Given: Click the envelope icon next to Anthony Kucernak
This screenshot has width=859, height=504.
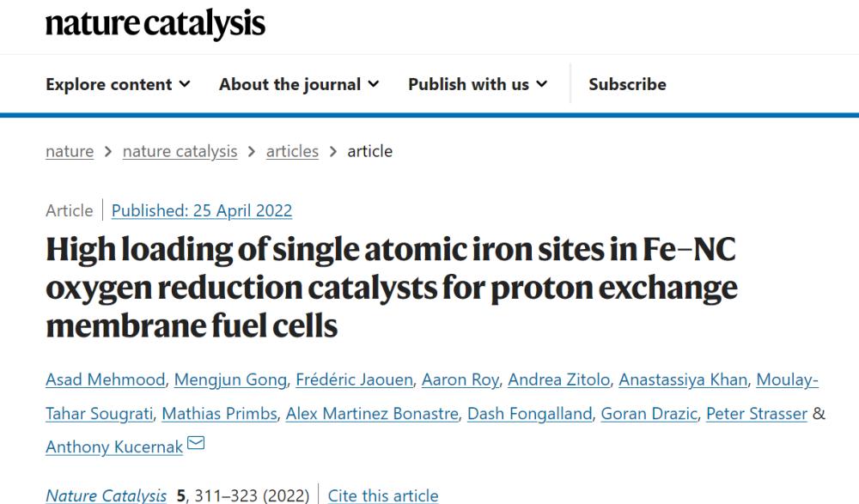Looking at the screenshot, I should pyautogui.click(x=196, y=443).
